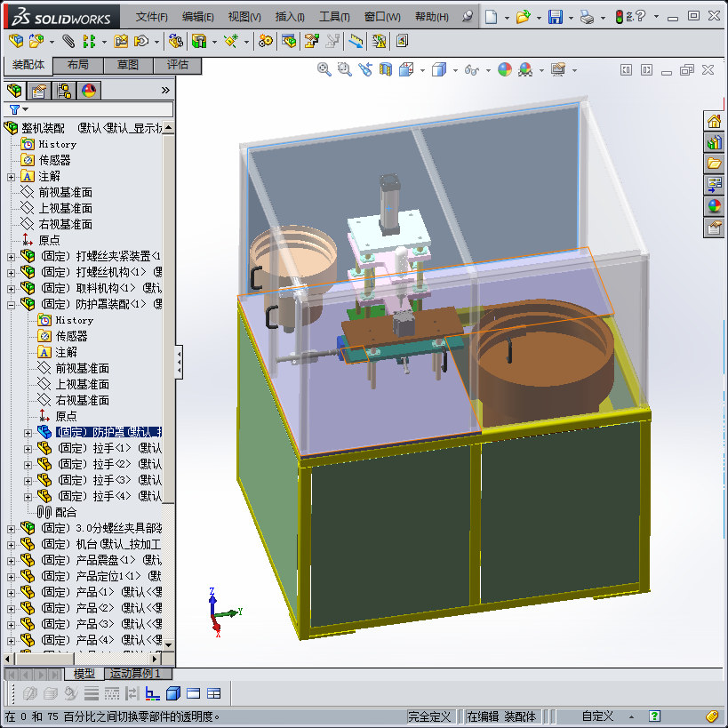Click the Reference Geometry star icon
The image size is (728, 728).
pos(231,41)
